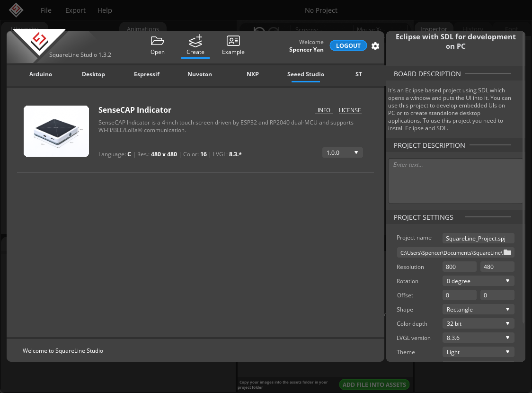
Task: Open the Color depth dropdown
Action: 478,324
